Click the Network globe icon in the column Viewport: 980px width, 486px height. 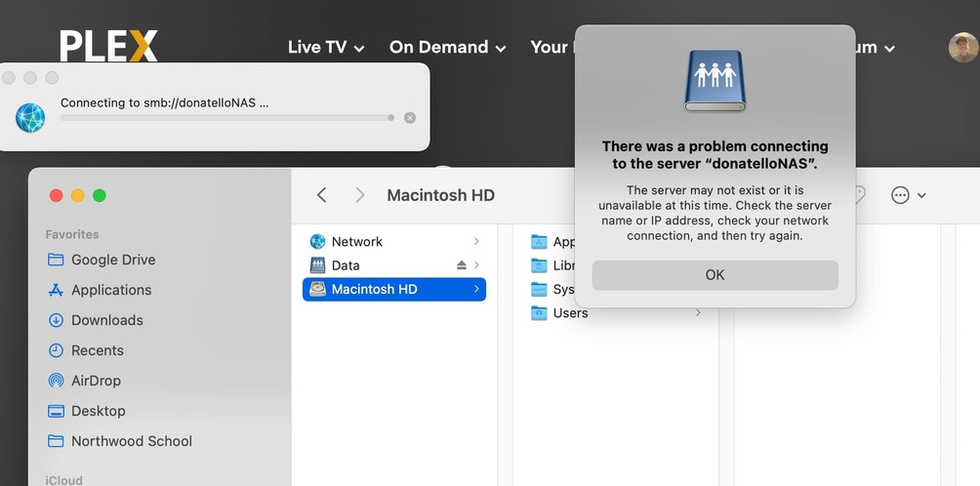click(x=317, y=241)
